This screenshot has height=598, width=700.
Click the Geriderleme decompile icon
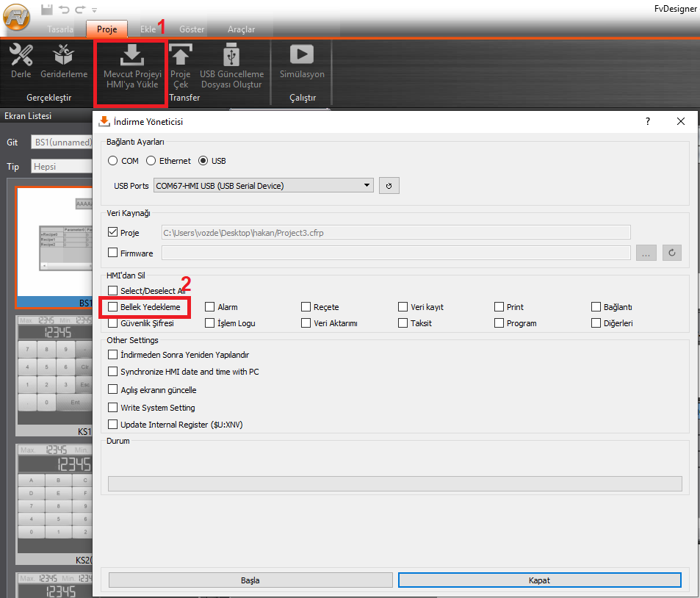click(64, 55)
